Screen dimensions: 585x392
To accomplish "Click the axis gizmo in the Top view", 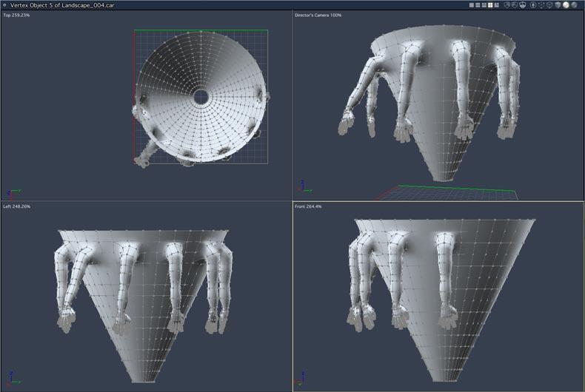I will (13, 193).
